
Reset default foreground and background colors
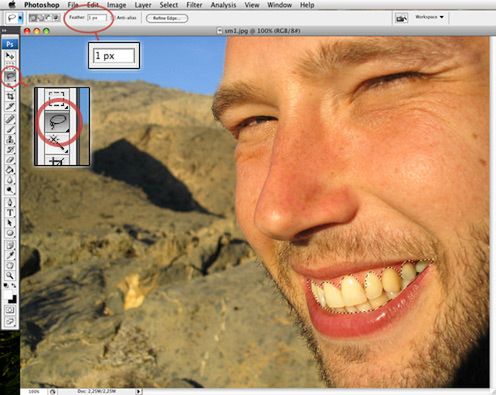[6, 285]
